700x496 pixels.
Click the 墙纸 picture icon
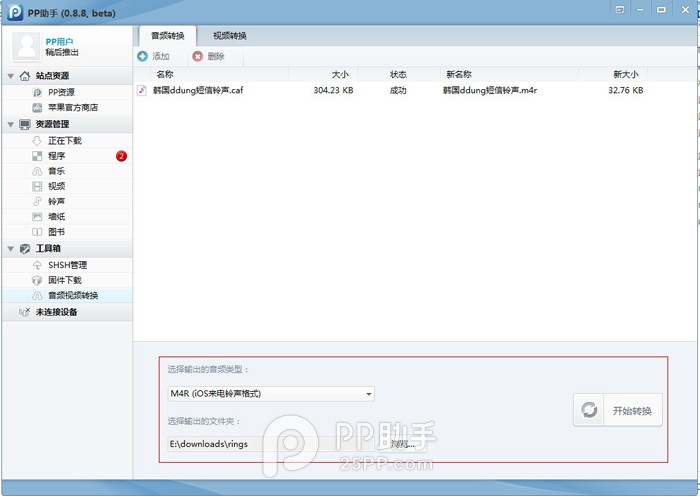[x=37, y=217]
